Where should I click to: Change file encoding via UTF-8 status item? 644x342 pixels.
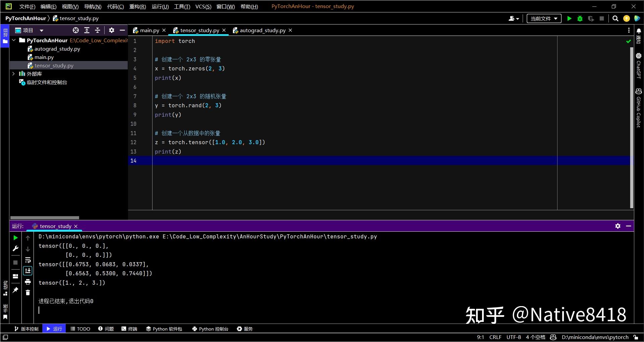point(514,337)
